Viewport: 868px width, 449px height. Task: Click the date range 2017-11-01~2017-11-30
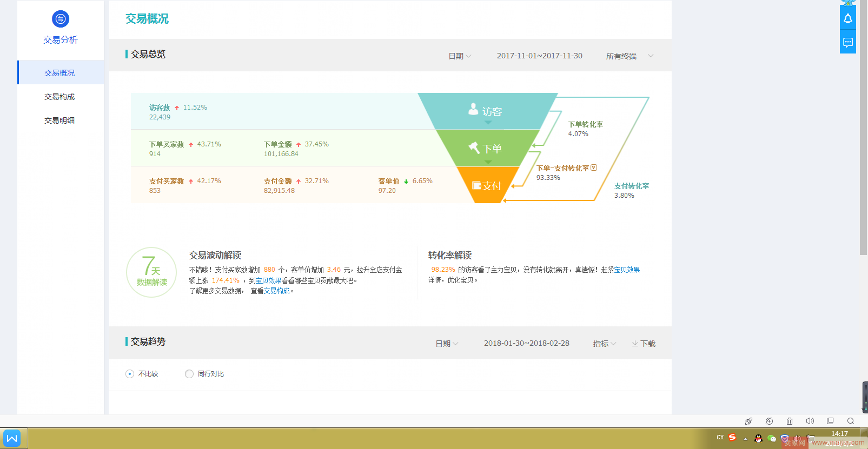pyautogui.click(x=540, y=56)
